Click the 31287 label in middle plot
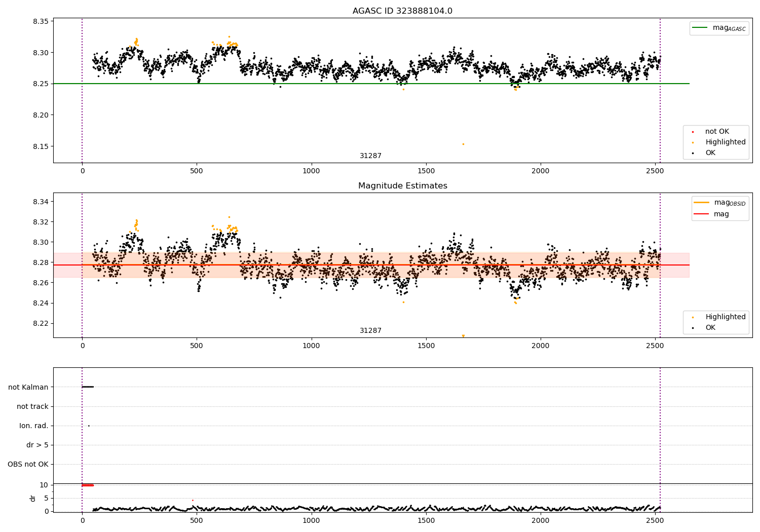The height and width of the screenshot is (532, 760). pyautogui.click(x=370, y=331)
